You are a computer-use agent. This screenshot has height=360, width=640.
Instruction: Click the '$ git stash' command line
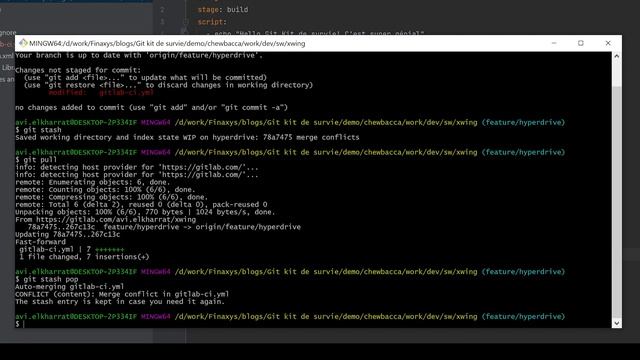click(x=38, y=130)
